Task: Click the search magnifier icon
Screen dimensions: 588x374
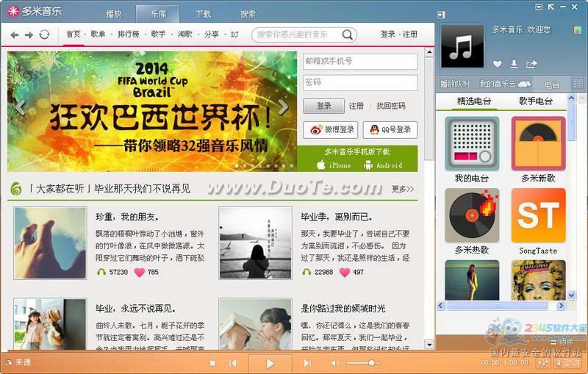Action: coord(347,35)
